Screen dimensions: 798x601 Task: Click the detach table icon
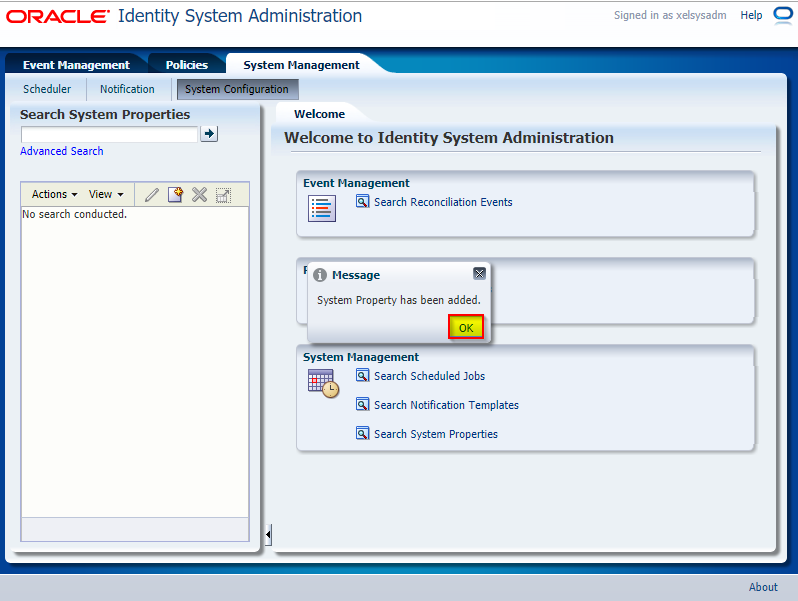tap(223, 195)
